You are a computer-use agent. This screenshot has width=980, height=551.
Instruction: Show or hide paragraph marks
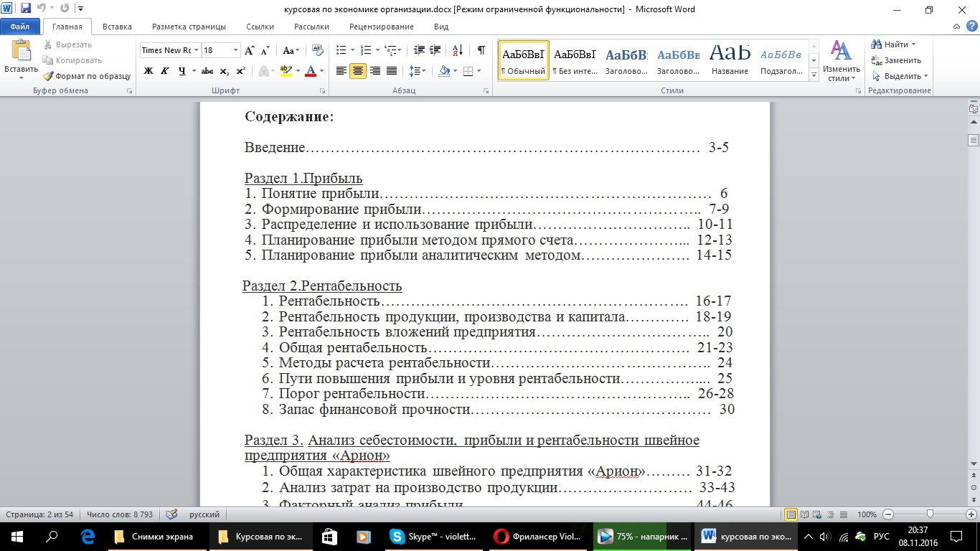coord(481,50)
